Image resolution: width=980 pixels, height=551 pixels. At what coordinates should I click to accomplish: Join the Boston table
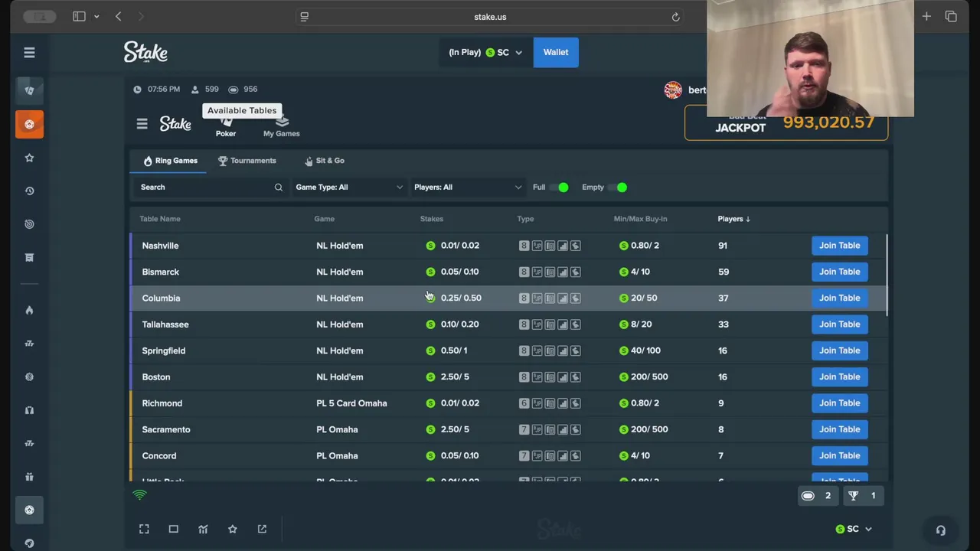(839, 377)
